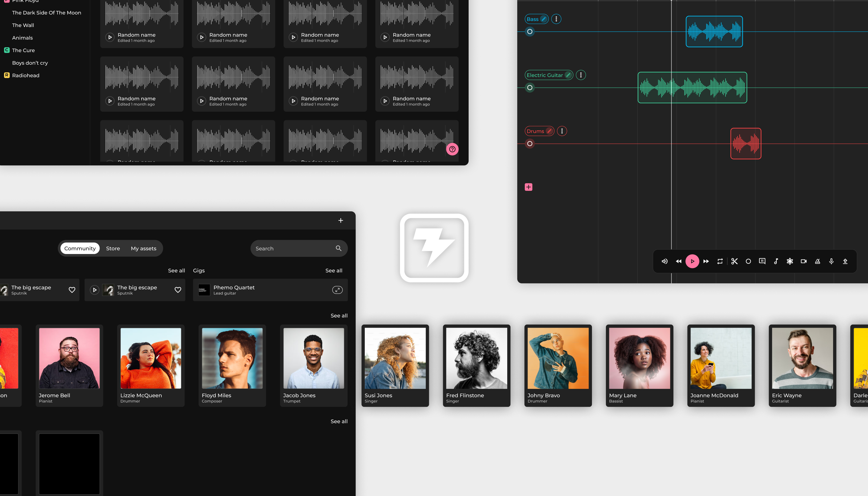868x496 pixels.
Task: Click the video camera icon in the transport bar
Action: [804, 261]
